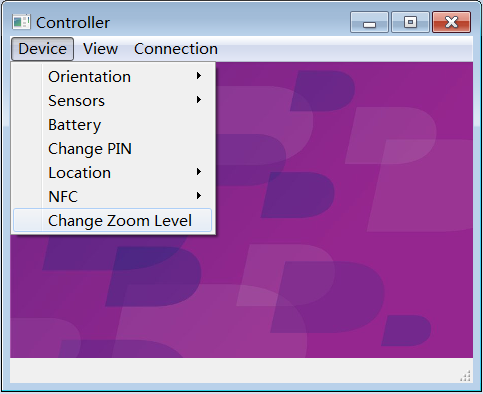Choose the NFC menu entry
This screenshot has height=394, width=483.
[112, 197]
